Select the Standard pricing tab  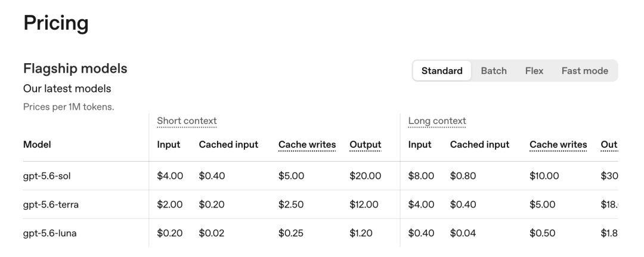442,70
